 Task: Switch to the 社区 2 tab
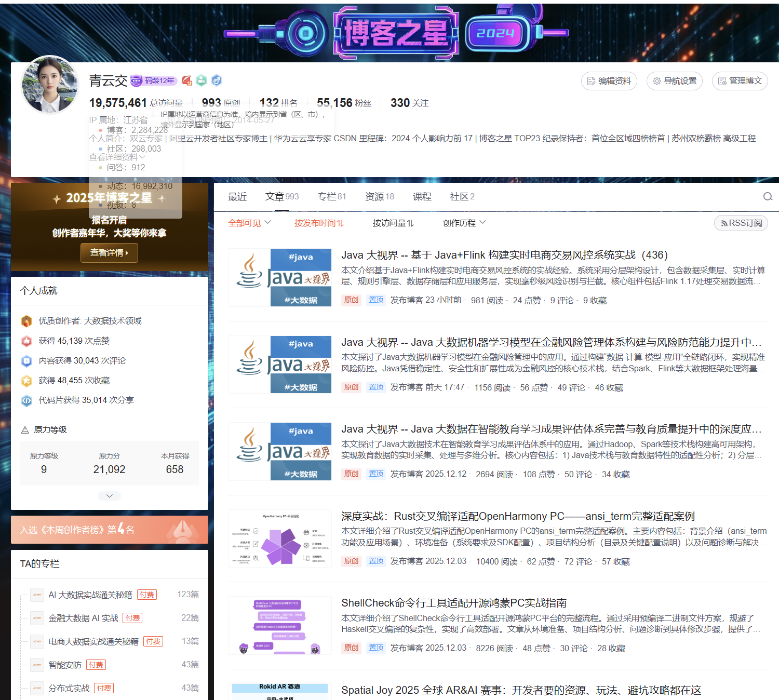(462, 196)
